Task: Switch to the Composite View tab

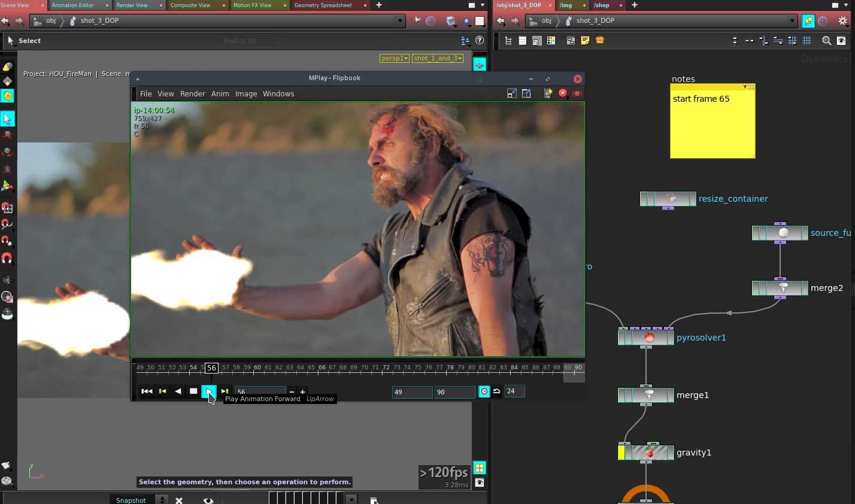Action: (190, 5)
